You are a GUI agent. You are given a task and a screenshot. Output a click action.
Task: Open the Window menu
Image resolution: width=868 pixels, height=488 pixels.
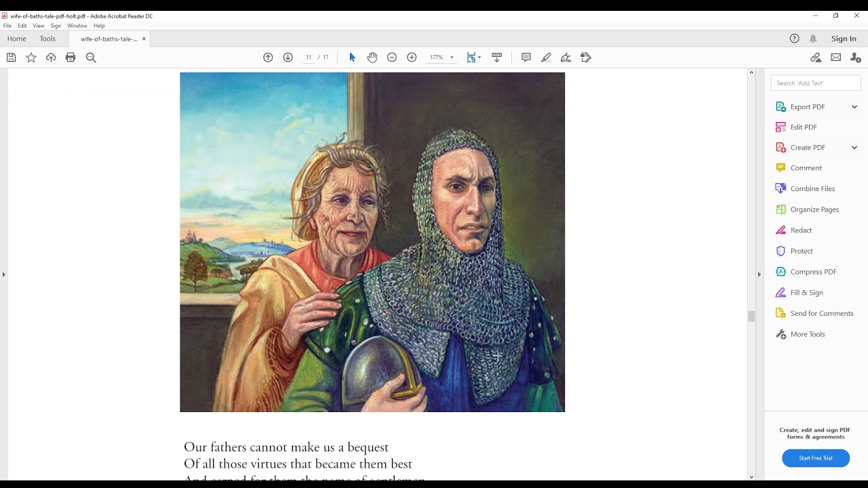77,26
